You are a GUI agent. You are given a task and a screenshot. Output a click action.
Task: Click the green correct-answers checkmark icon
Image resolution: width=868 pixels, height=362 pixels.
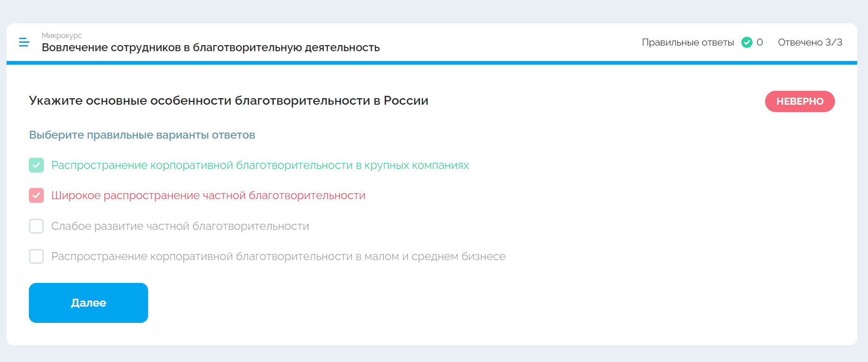[x=747, y=42]
